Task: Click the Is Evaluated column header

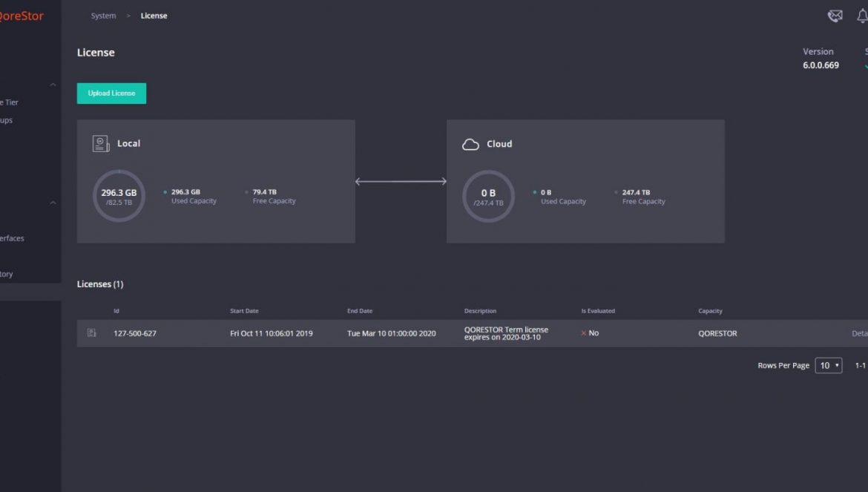Action: (598, 311)
